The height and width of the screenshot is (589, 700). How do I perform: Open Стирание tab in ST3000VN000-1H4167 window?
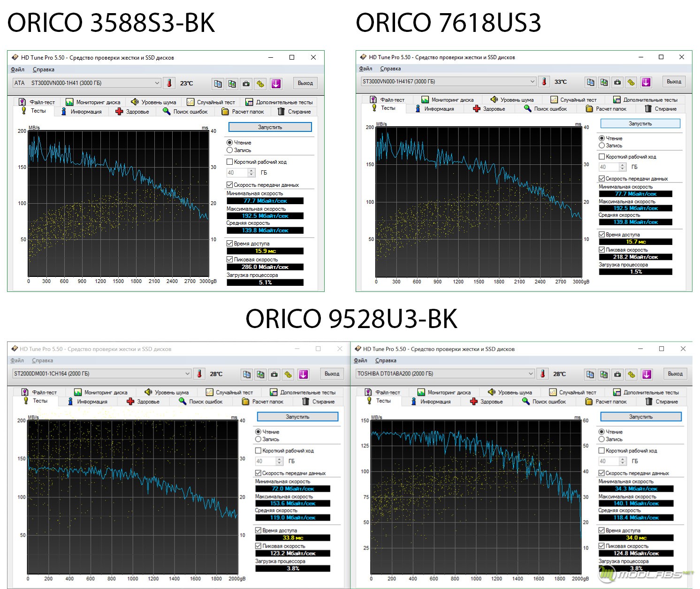pos(661,109)
